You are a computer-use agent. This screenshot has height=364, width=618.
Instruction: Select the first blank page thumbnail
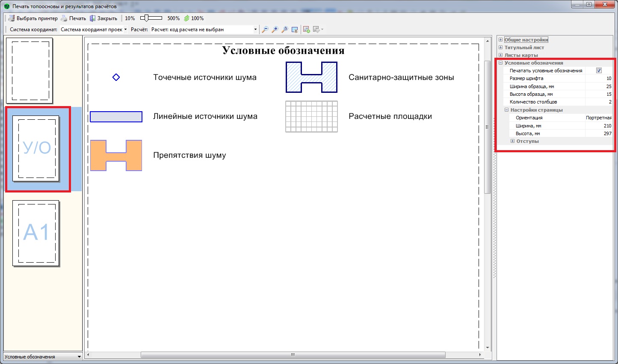(30, 71)
